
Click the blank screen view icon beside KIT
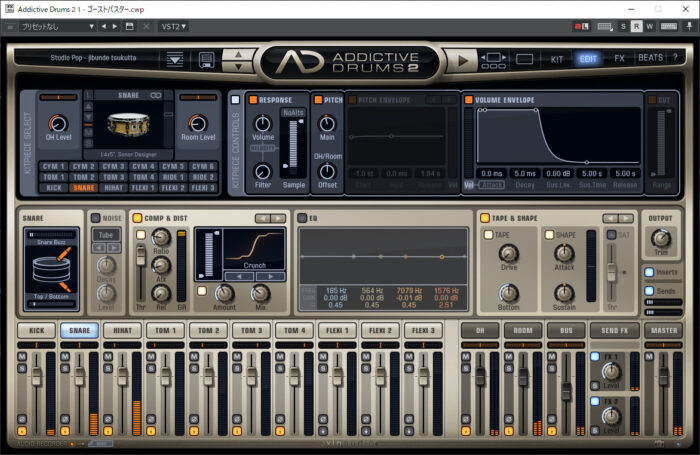coord(524,59)
